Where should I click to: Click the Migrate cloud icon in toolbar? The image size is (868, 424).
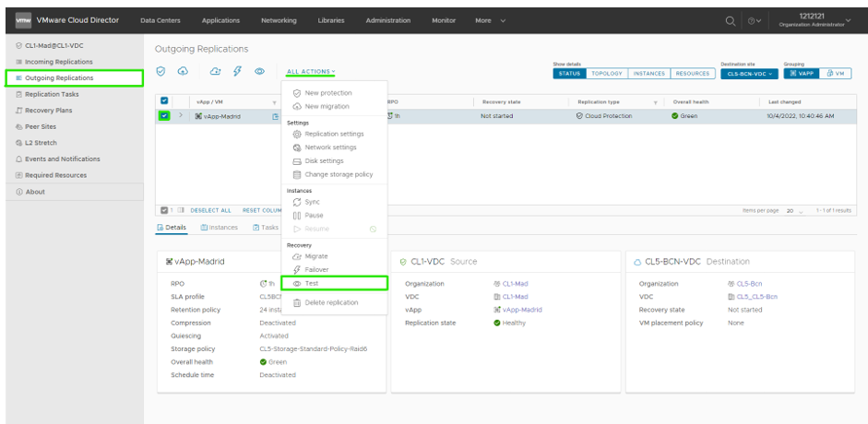[216, 71]
